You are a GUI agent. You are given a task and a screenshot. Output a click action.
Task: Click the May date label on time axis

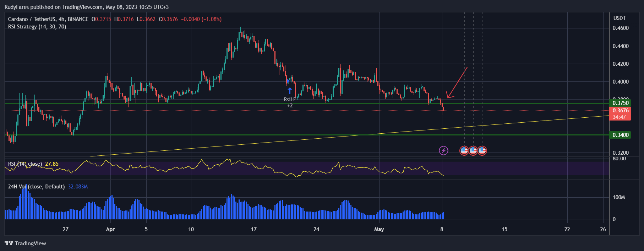pos(379,229)
